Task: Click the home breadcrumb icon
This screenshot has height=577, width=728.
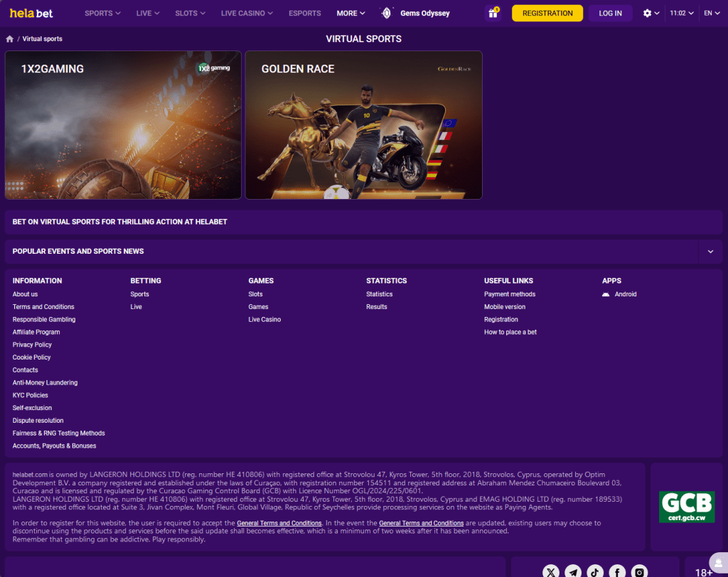Action: tap(10, 39)
